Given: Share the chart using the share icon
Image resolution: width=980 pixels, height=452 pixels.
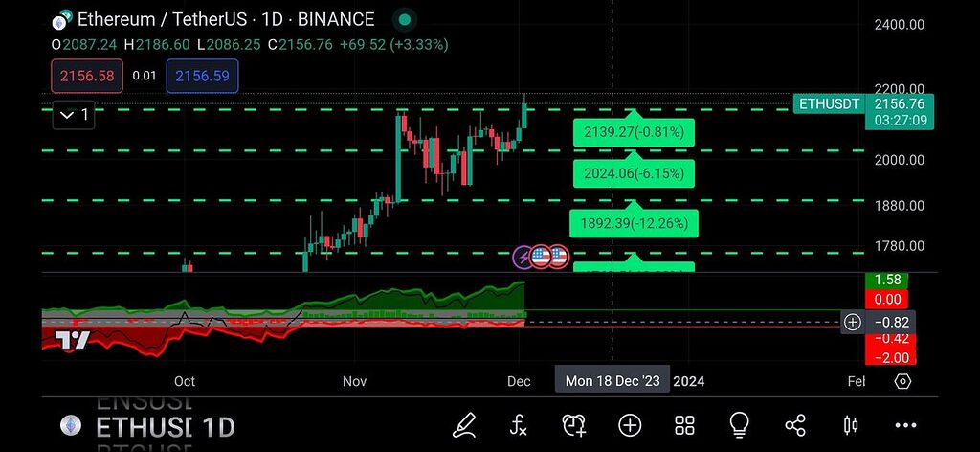Looking at the screenshot, I should (794, 424).
